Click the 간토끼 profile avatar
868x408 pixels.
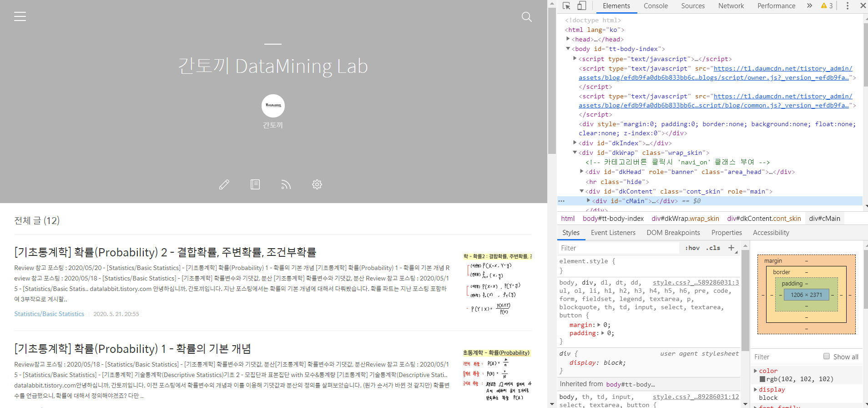(273, 106)
